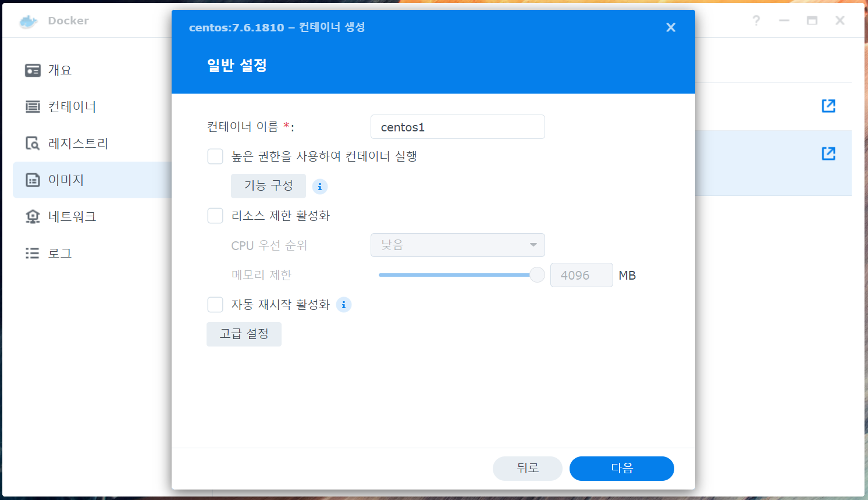Select the 이미지 sidebar item
The image size is (868, 500).
point(92,180)
